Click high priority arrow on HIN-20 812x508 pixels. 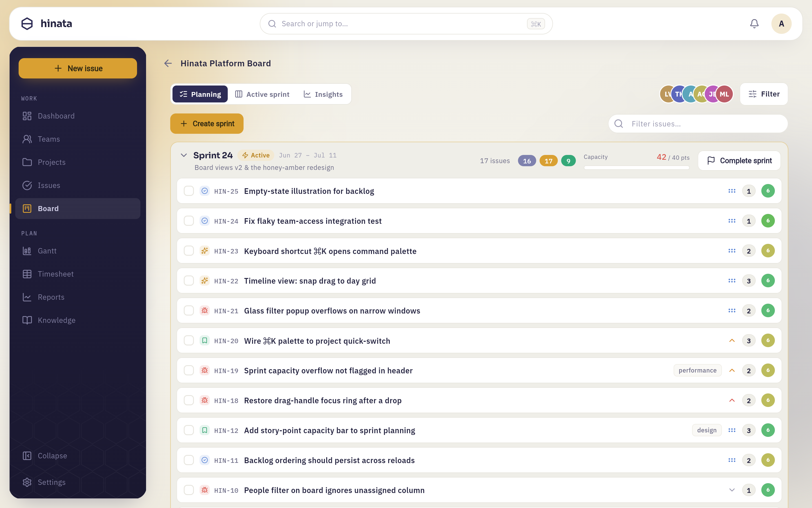click(732, 340)
